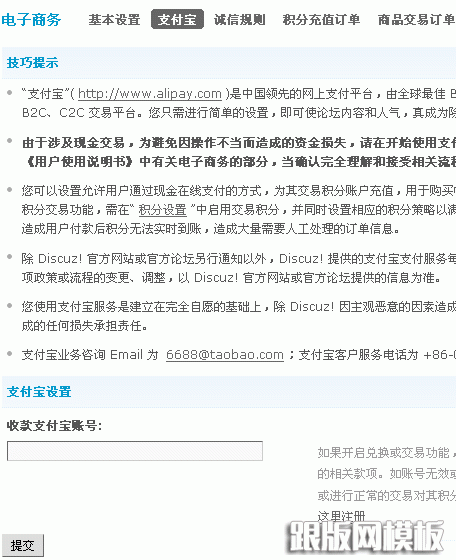Click the 跟版网模板 watermark logo
Screen dimensions: 456x560
366,536
